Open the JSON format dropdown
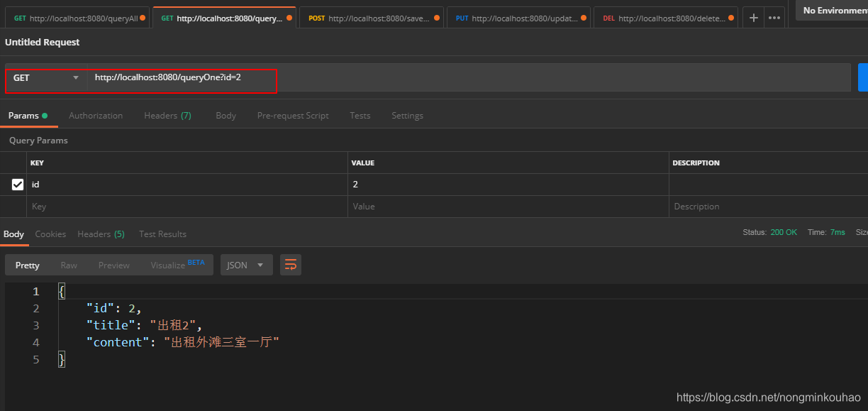This screenshot has width=868, height=411. [246, 265]
